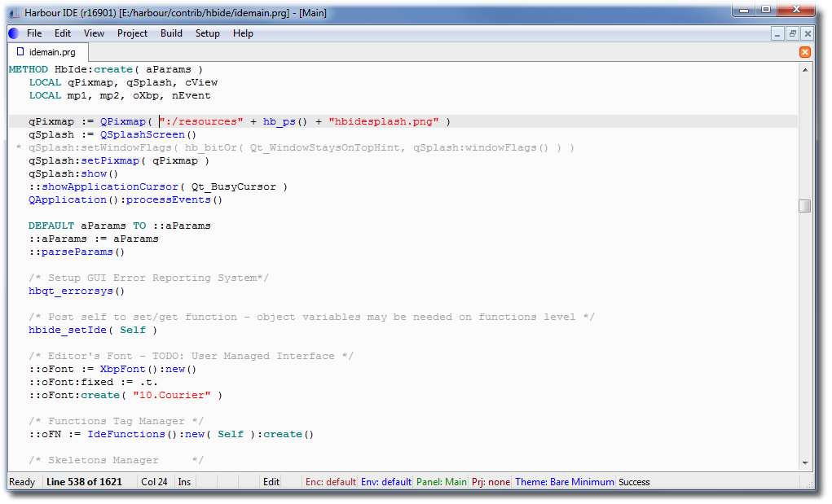Viewport: 832px width, 504px height.
Task: Open the Setup menu
Action: (x=207, y=33)
